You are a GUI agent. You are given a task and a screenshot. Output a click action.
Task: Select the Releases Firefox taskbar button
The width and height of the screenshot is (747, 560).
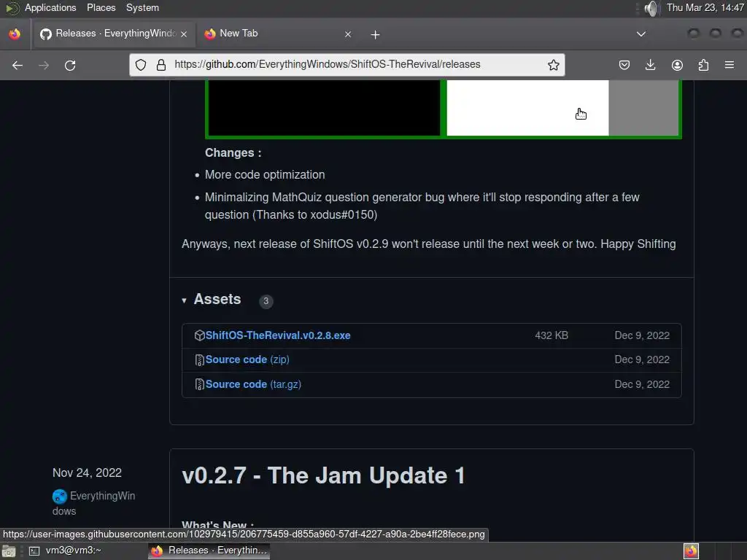click(209, 551)
